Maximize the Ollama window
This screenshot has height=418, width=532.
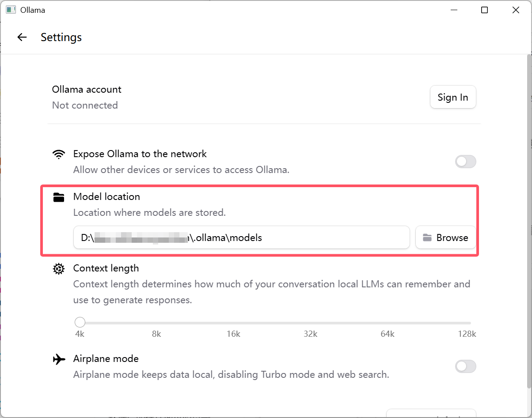click(484, 10)
